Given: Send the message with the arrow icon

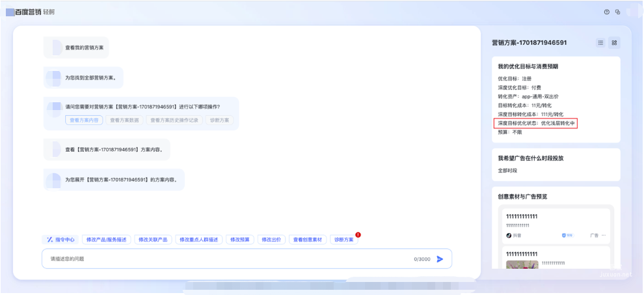Looking at the screenshot, I should (440, 259).
